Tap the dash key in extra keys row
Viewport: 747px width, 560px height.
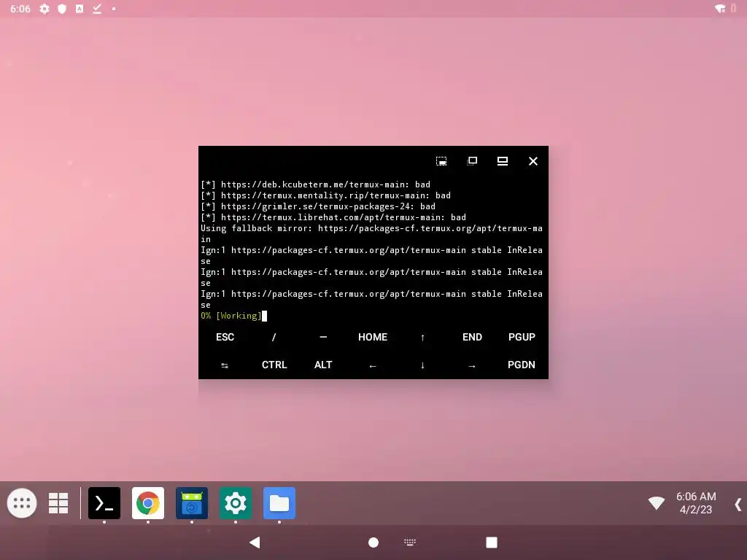(x=323, y=337)
